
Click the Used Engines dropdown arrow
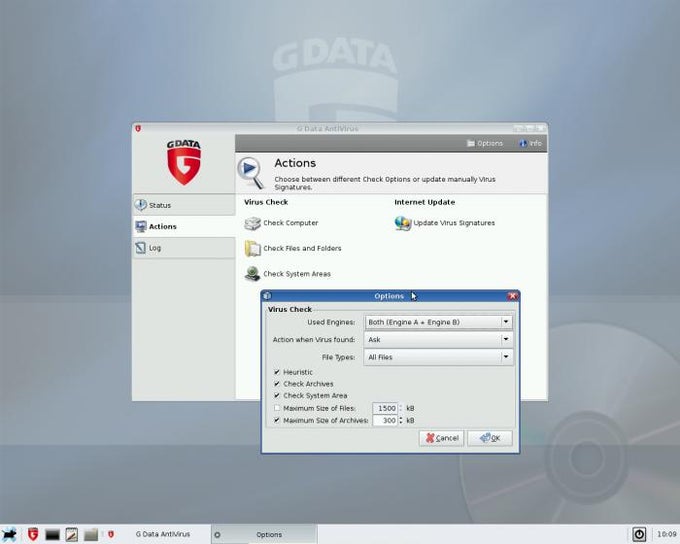[506, 322]
